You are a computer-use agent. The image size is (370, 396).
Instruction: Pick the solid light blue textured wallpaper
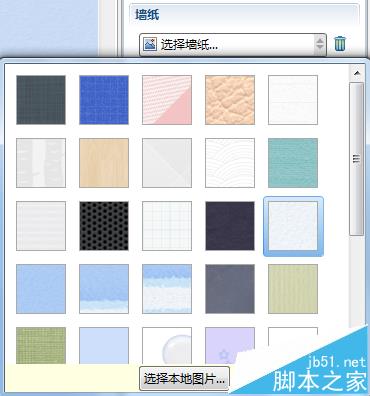point(41,289)
